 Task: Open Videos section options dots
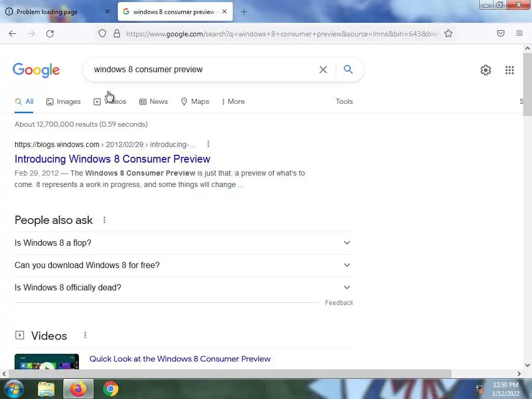click(x=85, y=335)
